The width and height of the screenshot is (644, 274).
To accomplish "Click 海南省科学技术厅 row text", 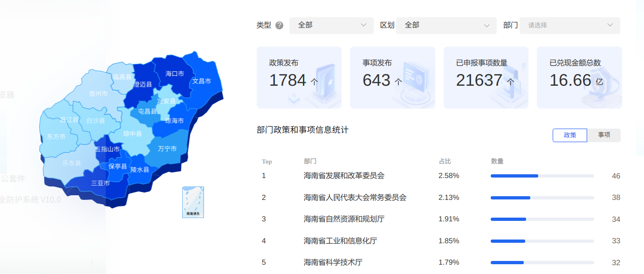I will point(333,262).
